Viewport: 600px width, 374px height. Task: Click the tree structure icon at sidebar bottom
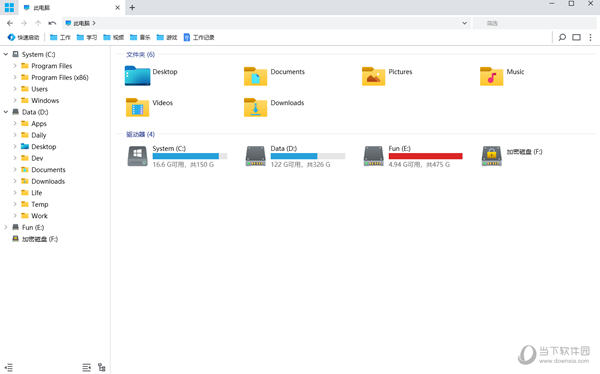coord(101,367)
